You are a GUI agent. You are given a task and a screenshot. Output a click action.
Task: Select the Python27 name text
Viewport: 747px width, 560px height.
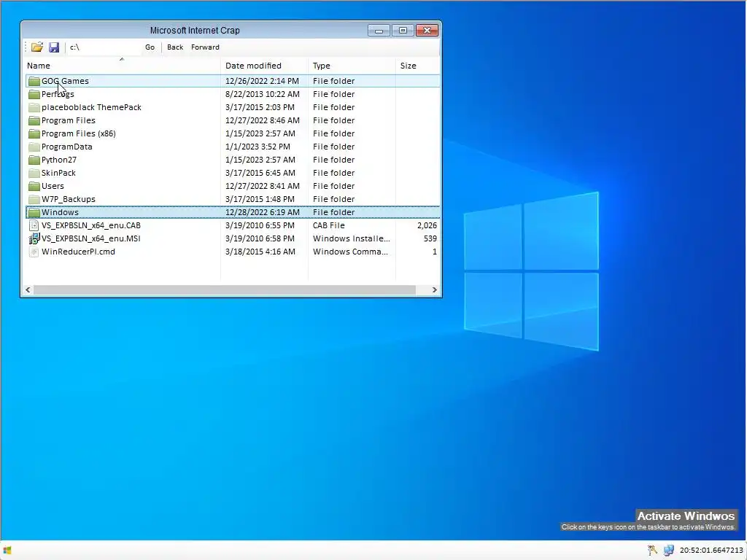click(x=59, y=160)
